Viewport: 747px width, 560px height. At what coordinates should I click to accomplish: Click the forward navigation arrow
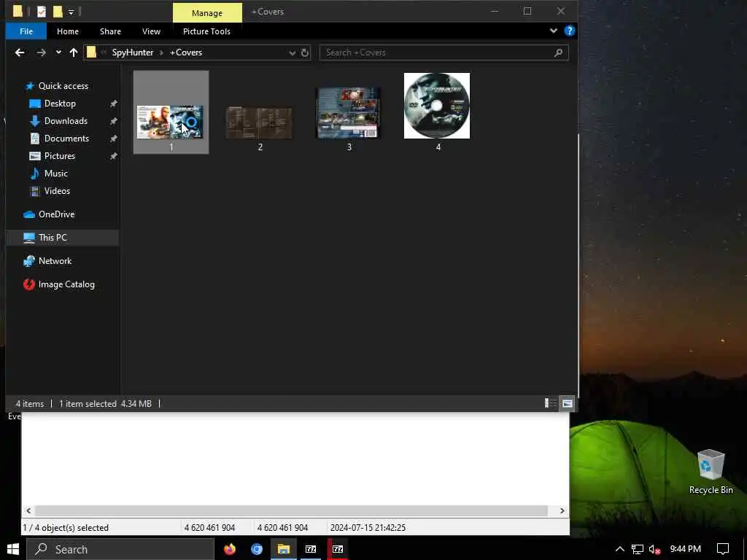[41, 52]
